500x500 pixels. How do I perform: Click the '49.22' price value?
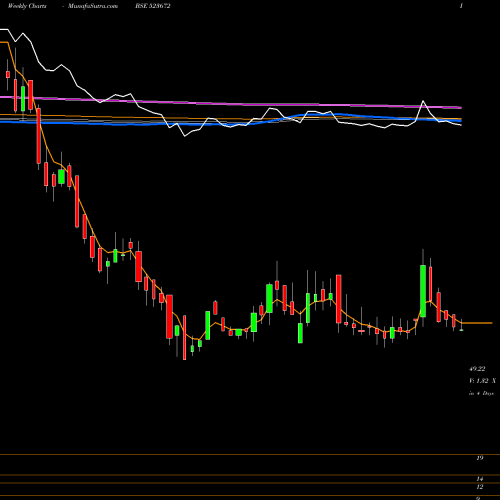(477, 369)
